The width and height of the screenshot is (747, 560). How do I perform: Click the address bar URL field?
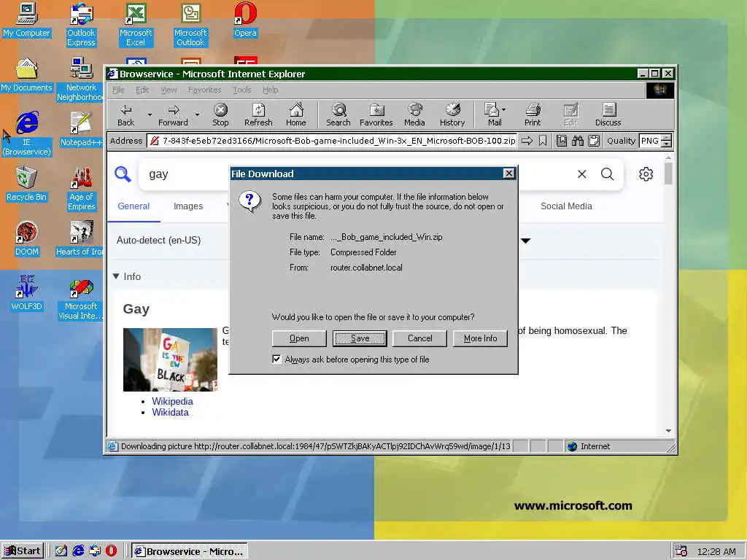pos(332,141)
